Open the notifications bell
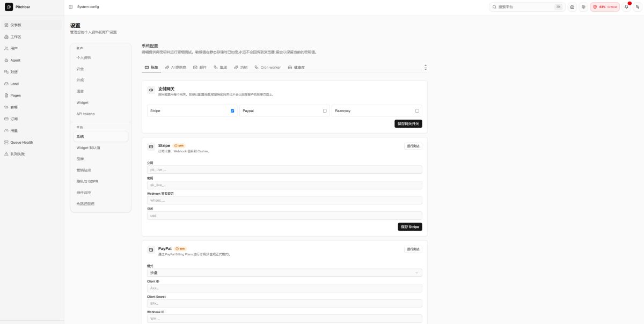Image resolution: width=644 pixels, height=324 pixels. click(x=626, y=7)
